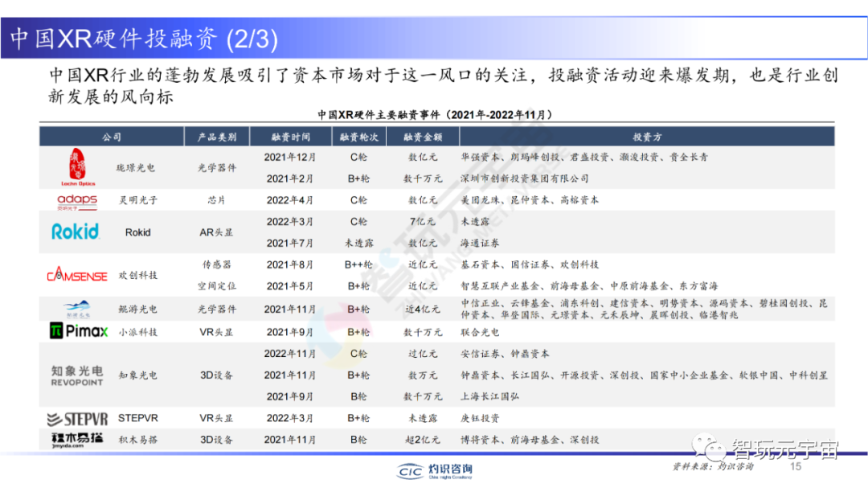Click investors 美团龙珠、昆仲资本、高榕资本

click(530, 200)
